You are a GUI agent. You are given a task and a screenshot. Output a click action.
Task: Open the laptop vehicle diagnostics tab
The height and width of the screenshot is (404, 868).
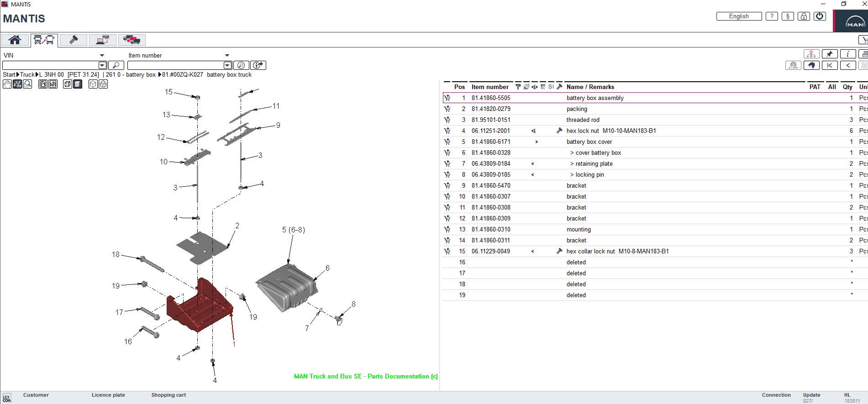click(x=103, y=40)
